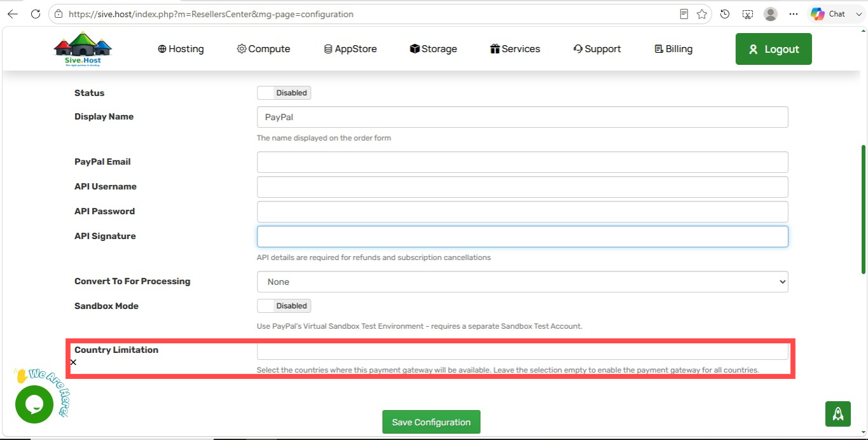Open the browser profile avatar
This screenshot has height=440, width=868.
click(771, 14)
